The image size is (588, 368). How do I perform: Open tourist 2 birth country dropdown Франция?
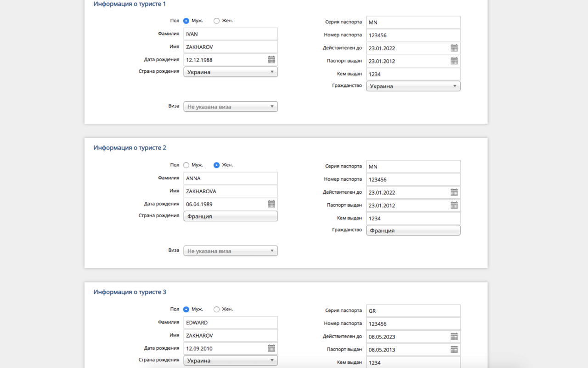231,216
